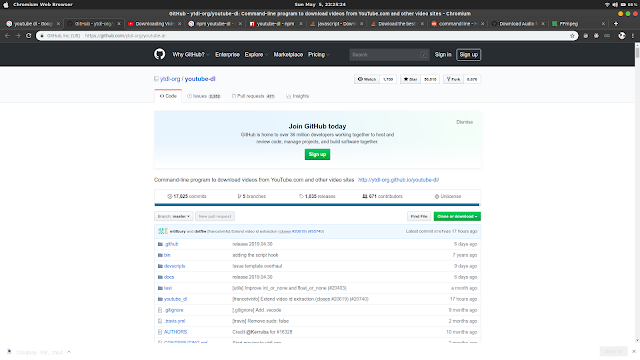
Task: Click the first extension icon after the address bar
Action: click(x=586, y=36)
